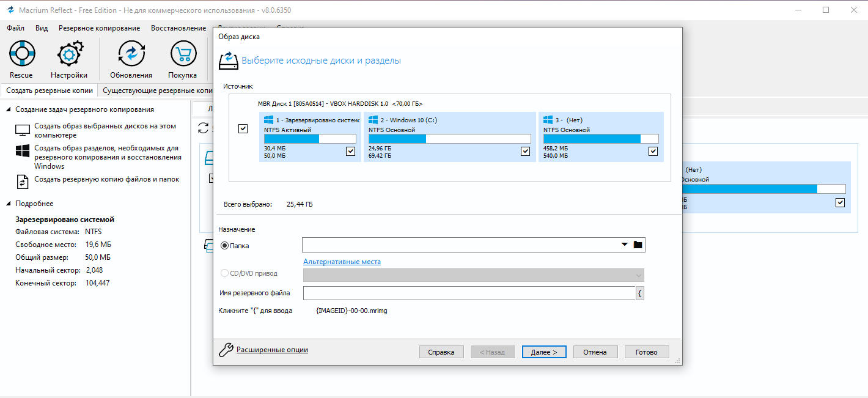Open the Вид menu
868x398 pixels.
tap(42, 28)
